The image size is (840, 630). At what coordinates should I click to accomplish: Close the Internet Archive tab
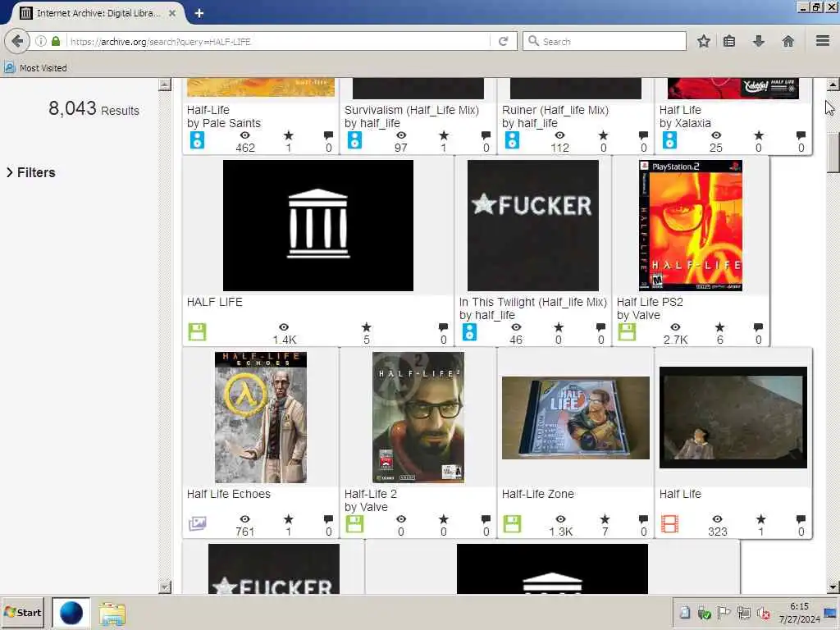click(172, 13)
